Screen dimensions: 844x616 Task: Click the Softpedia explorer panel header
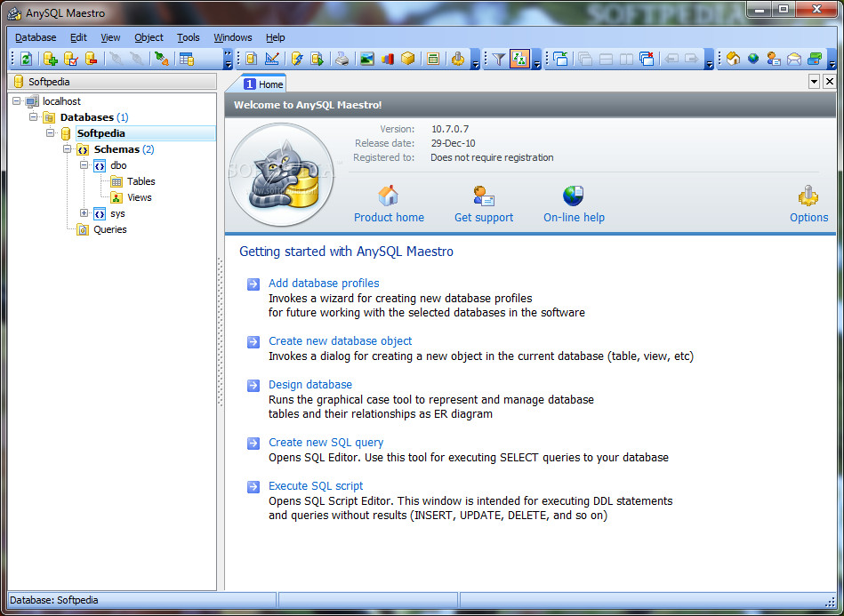(x=112, y=82)
